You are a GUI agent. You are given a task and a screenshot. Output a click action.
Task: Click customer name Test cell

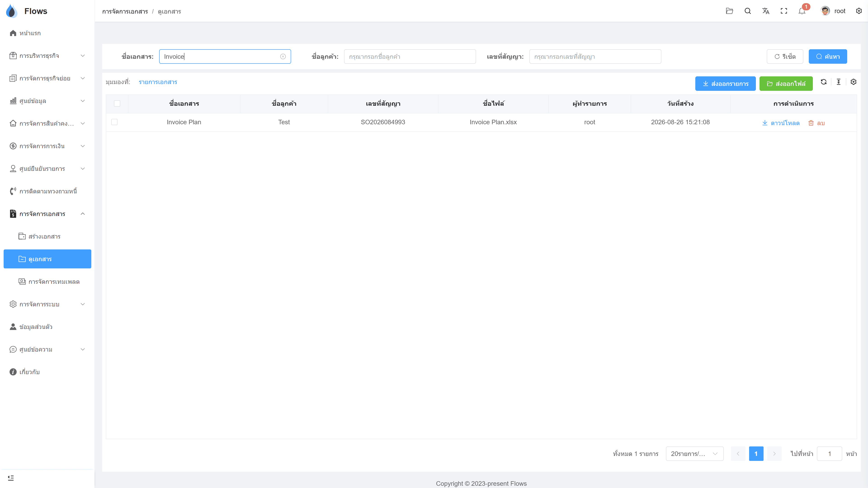pyautogui.click(x=284, y=122)
